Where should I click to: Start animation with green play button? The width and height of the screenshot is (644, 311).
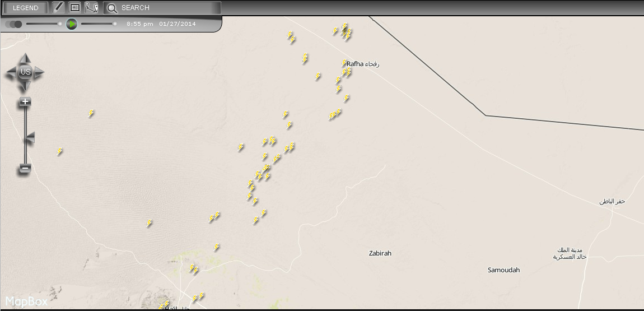(x=72, y=24)
